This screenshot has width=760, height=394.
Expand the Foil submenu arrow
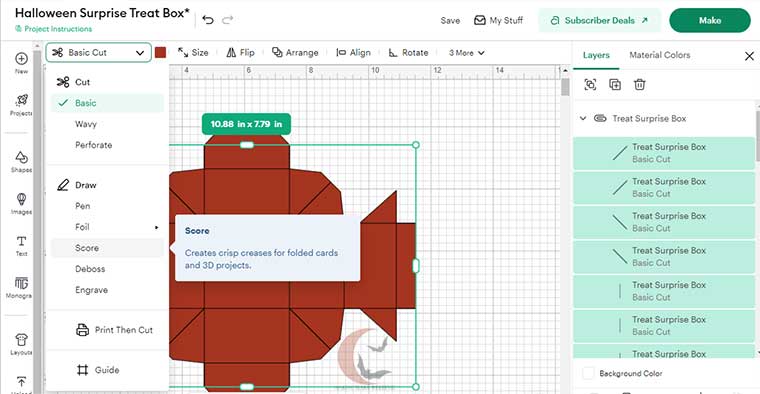(157, 227)
